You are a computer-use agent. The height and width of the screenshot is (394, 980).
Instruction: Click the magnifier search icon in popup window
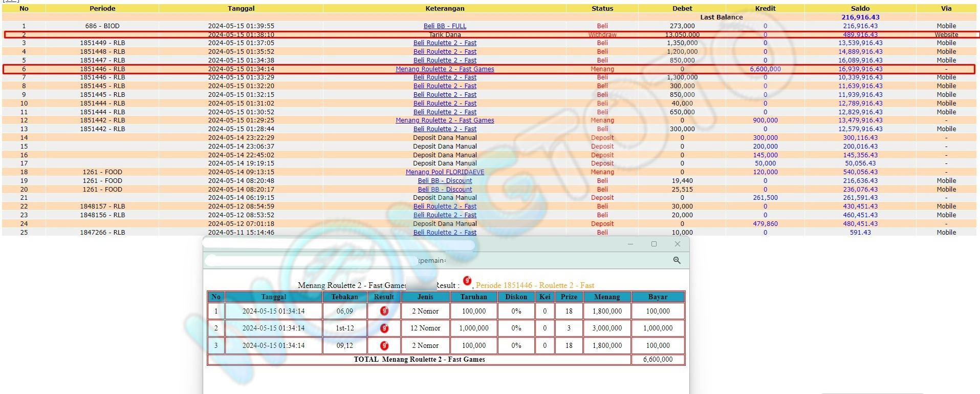pyautogui.click(x=677, y=260)
